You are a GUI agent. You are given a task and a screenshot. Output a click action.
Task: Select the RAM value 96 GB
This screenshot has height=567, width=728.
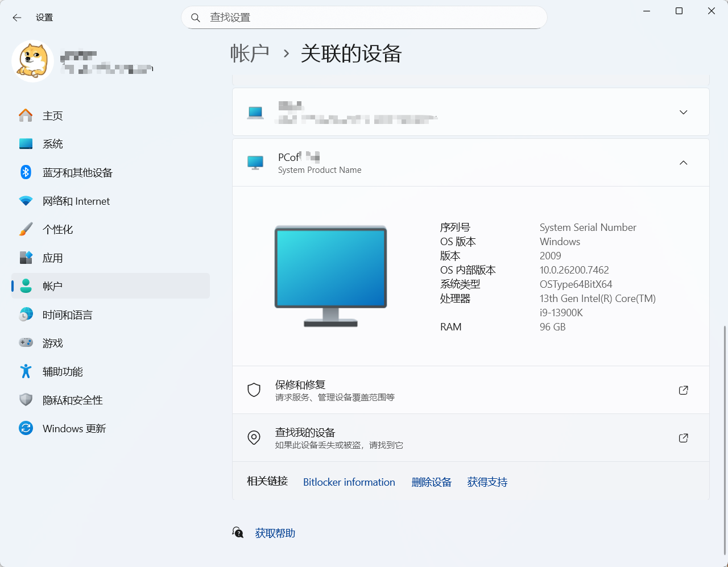pyautogui.click(x=553, y=327)
